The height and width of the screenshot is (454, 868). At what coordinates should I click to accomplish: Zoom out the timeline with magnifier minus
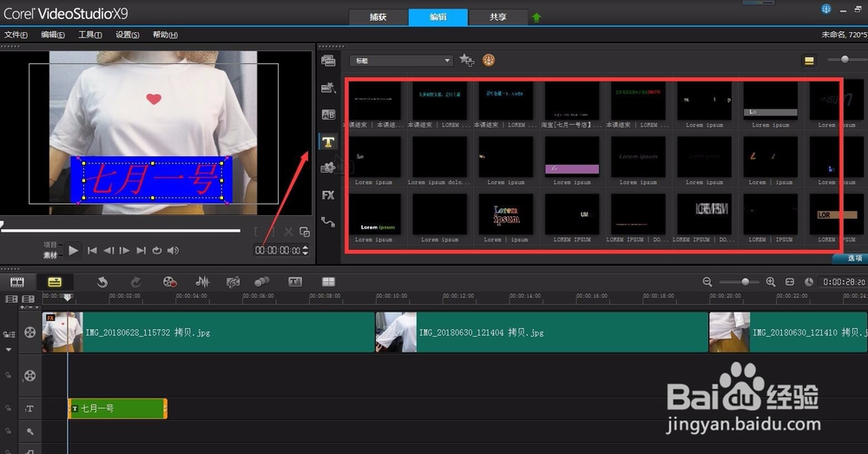click(707, 282)
